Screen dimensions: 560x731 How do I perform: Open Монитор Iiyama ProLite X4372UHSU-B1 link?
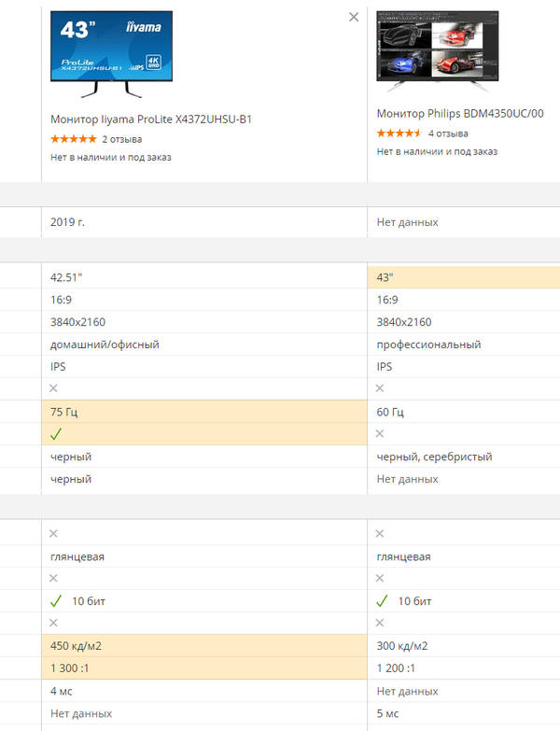pos(151,119)
